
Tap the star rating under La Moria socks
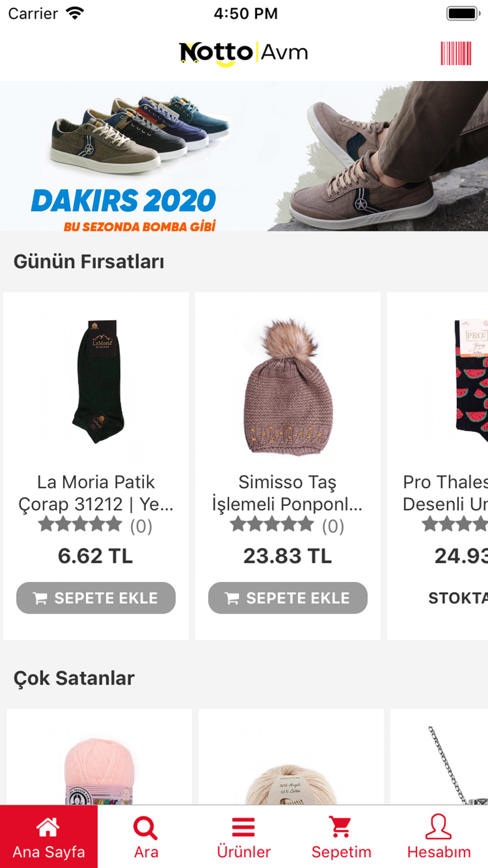pos(80,525)
